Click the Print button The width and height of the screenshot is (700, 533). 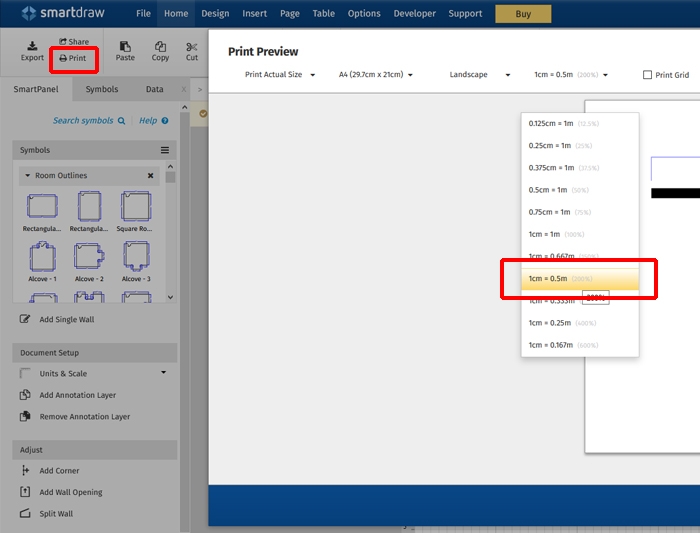coord(73,58)
